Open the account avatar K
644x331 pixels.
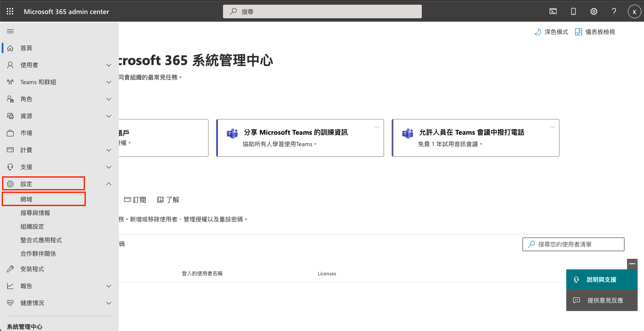[x=634, y=12]
